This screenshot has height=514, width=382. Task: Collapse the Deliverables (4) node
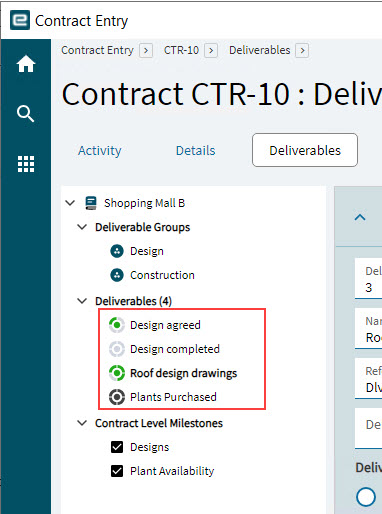pos(82,301)
